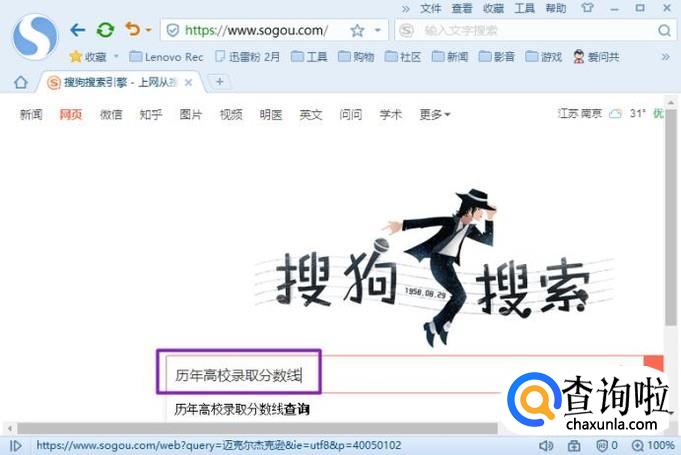681x455 pixels.
Task: Click the address bar URL field
Action: pos(256,30)
